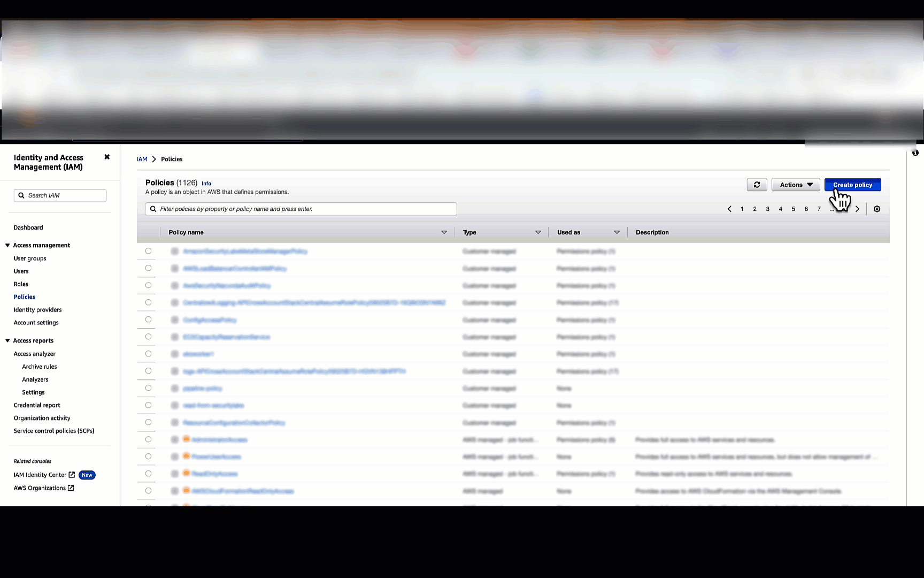Open Analyzers under Access analyzer
Screen dimensions: 924x578
tap(35, 379)
